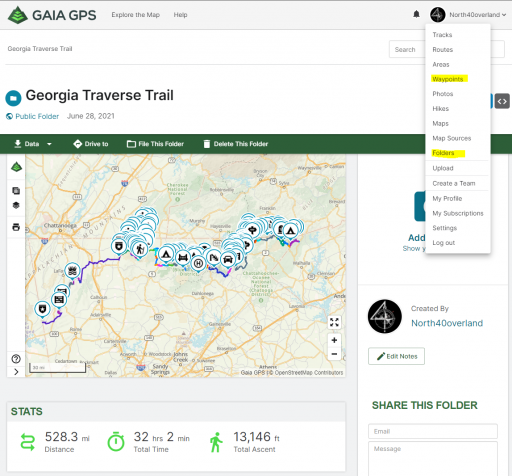
Task: Select the hiker waypoint marker on map
Action: (x=140, y=249)
